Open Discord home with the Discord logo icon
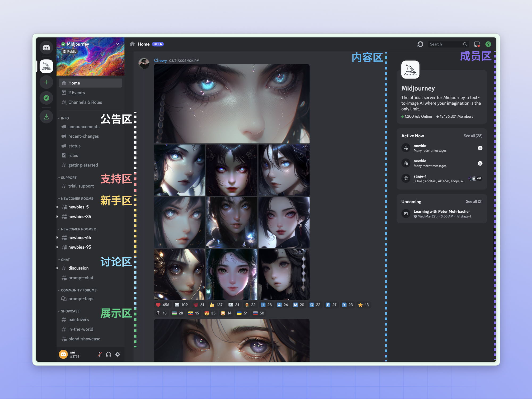The width and height of the screenshot is (532, 399). pos(46,47)
